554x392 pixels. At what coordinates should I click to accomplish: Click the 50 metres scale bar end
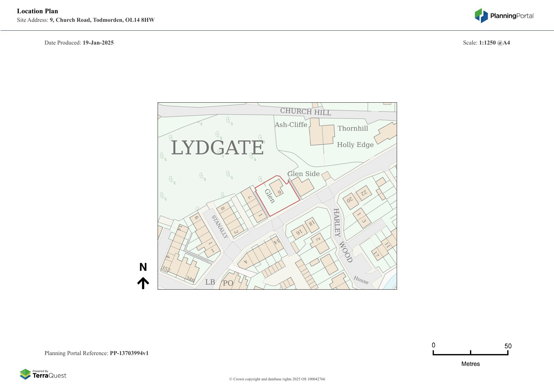(x=508, y=353)
